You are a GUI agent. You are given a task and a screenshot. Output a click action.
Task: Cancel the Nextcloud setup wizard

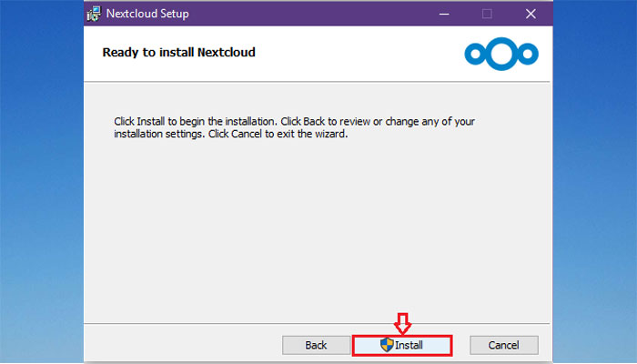click(x=504, y=345)
